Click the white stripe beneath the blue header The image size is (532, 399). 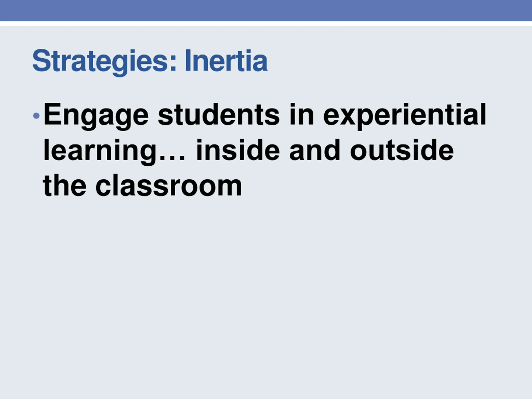click(266, 23)
